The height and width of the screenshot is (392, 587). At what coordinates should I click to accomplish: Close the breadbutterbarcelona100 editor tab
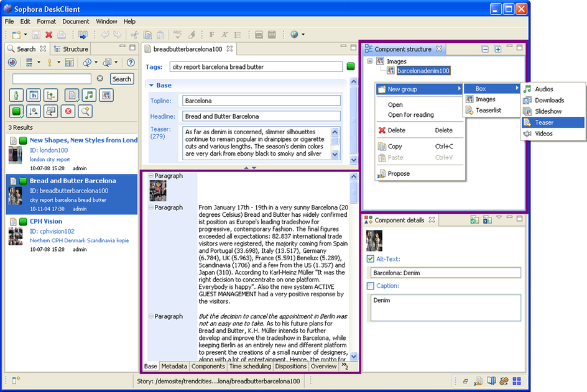(229, 48)
